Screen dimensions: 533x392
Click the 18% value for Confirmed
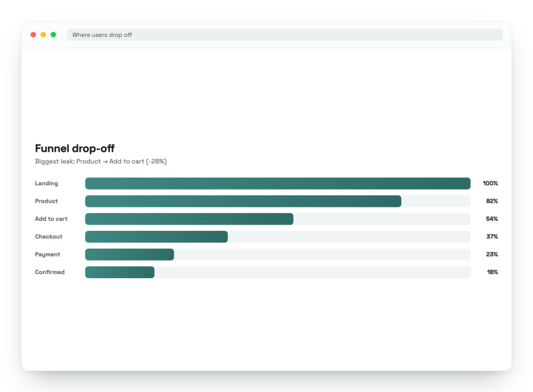(492, 272)
